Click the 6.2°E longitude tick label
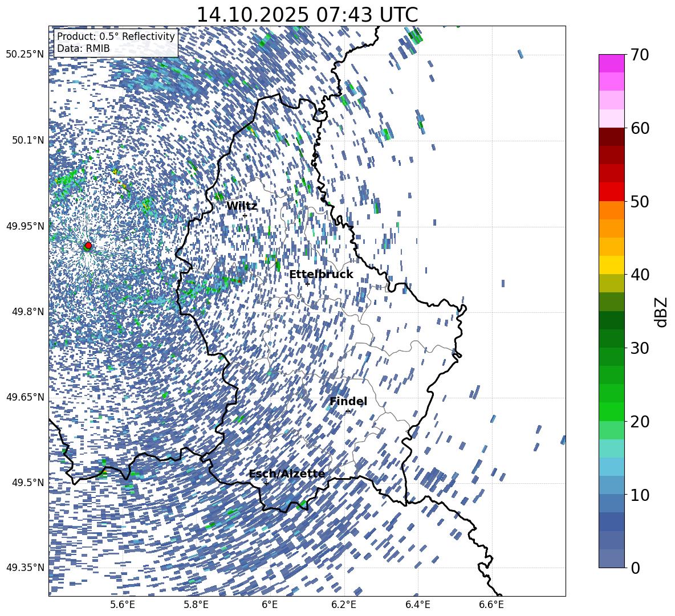Screen dimensions: 675x616 click(x=344, y=605)
